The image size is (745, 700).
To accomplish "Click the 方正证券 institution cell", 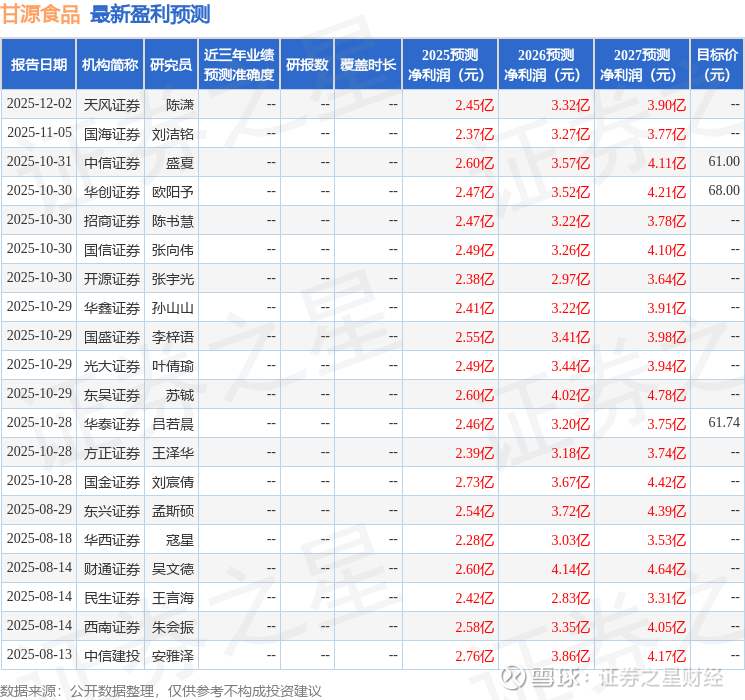I will pos(112,453).
